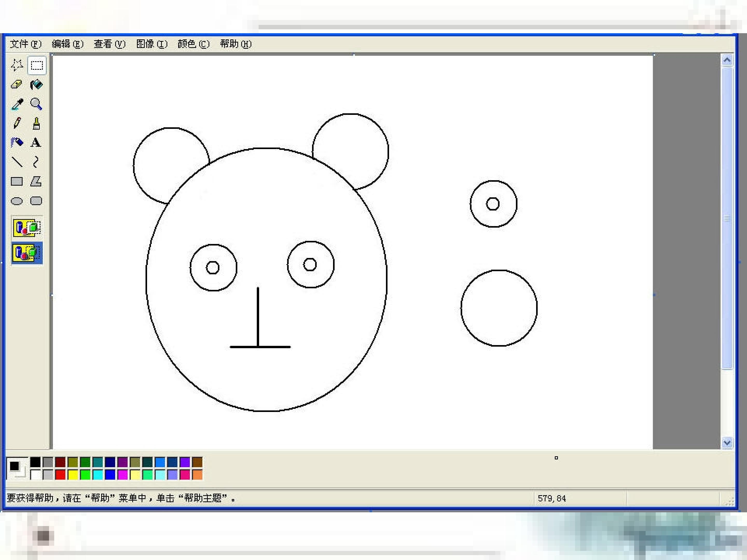The height and width of the screenshot is (560, 747).
Task: Select the Brush tool
Action: pos(37,123)
